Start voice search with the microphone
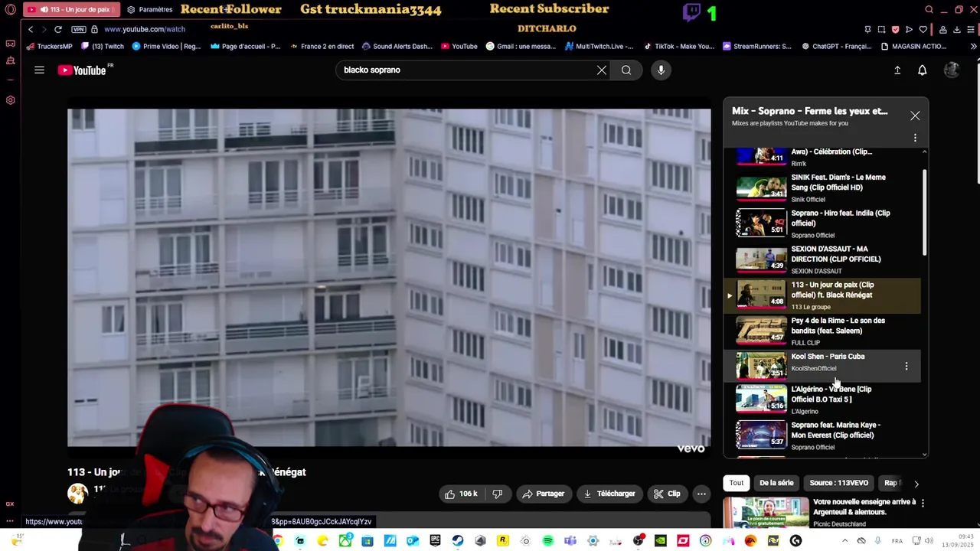The image size is (980, 551). (x=661, y=70)
